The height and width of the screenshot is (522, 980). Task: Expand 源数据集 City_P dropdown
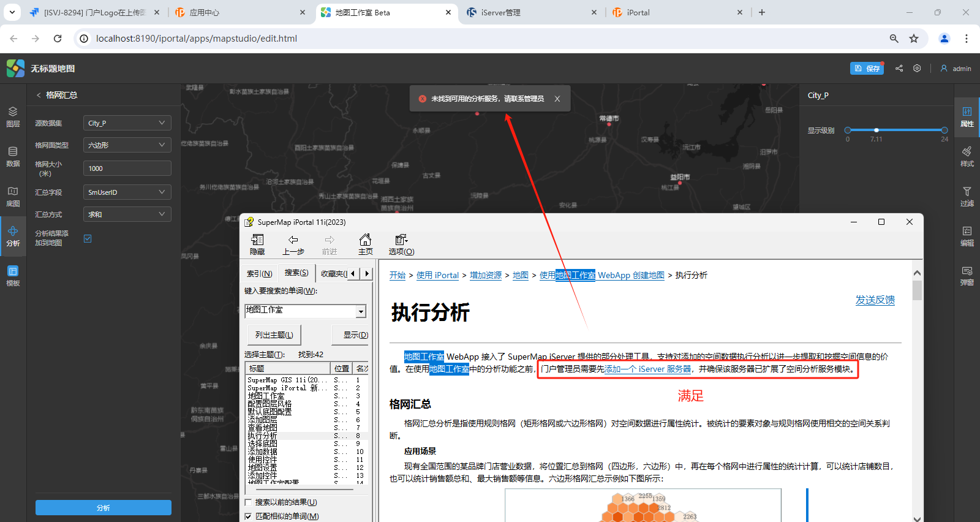click(127, 123)
